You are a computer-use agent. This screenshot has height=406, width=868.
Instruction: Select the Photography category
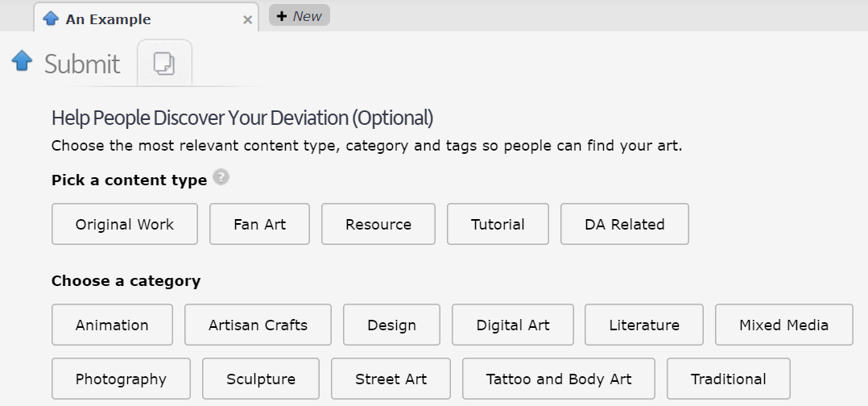click(121, 379)
